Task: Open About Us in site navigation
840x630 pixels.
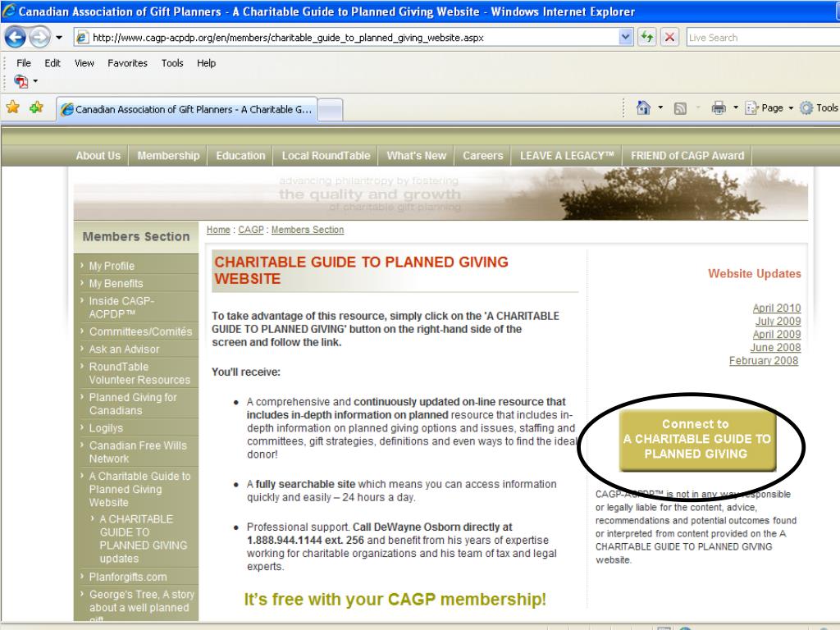Action: [98, 156]
